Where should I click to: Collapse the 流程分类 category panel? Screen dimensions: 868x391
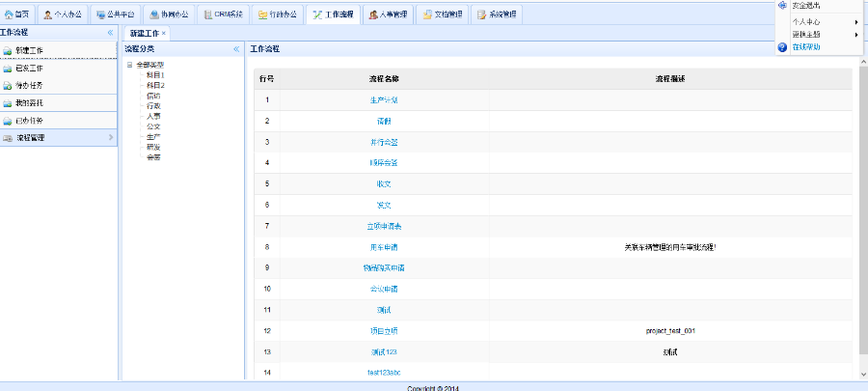[x=236, y=49]
